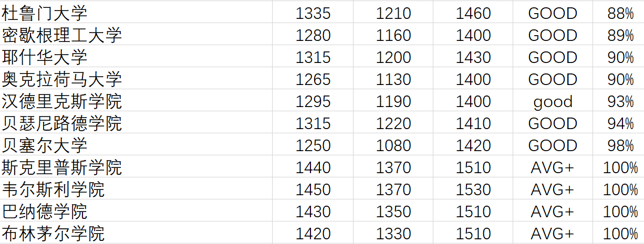The width and height of the screenshot is (644, 244).
Task: Select the AVG+ cell for 巴纳德学院
Action: (553, 211)
